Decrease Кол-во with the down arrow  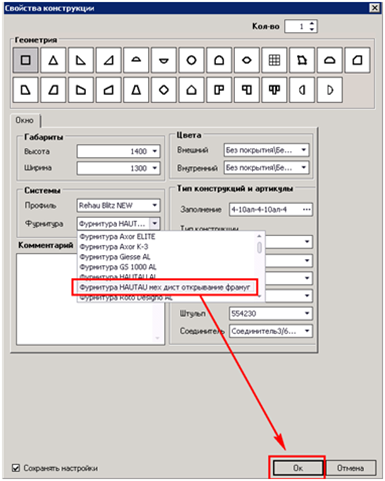(312, 29)
